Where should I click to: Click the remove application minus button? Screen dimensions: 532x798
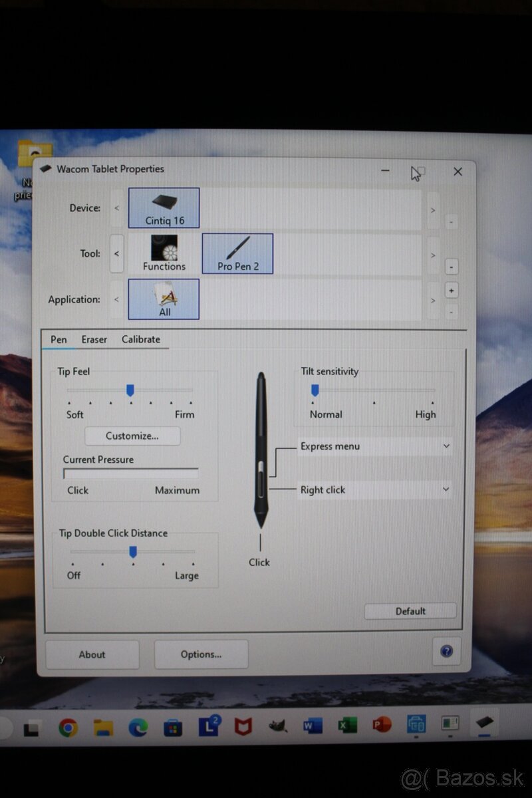point(452,312)
